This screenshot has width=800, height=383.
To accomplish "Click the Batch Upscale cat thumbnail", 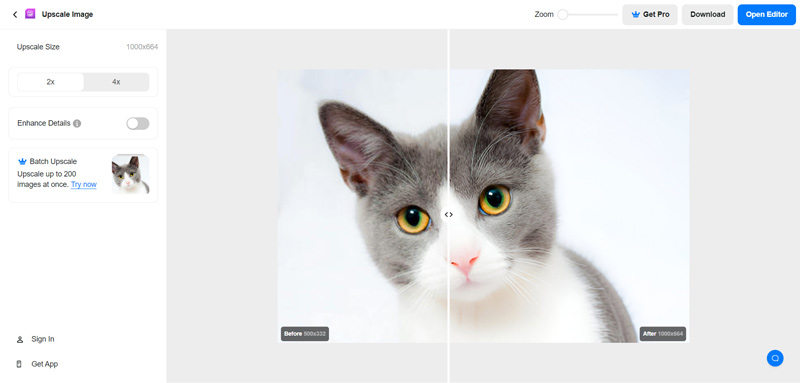I will [131, 174].
